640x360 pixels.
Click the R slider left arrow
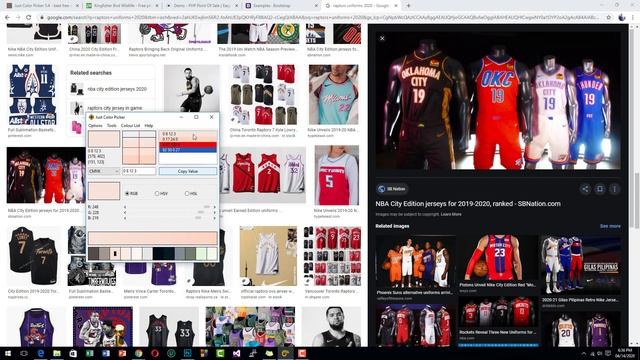(x=125, y=207)
